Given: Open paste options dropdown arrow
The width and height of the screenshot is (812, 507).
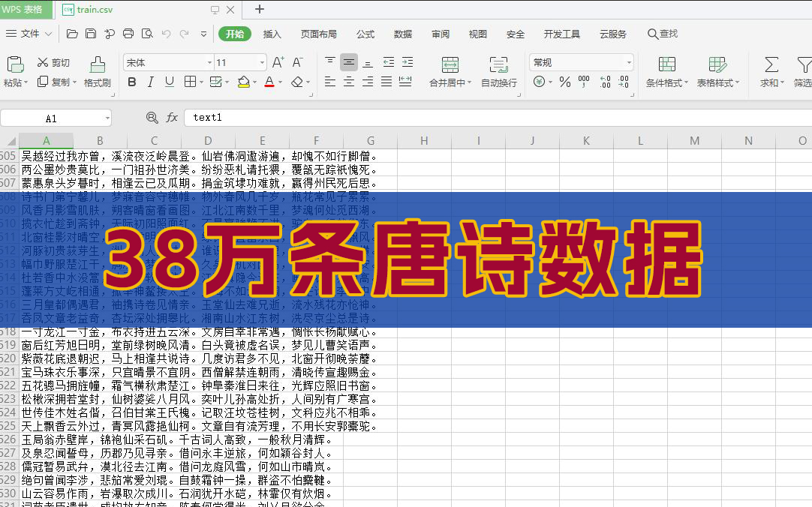Looking at the screenshot, I should [x=26, y=82].
